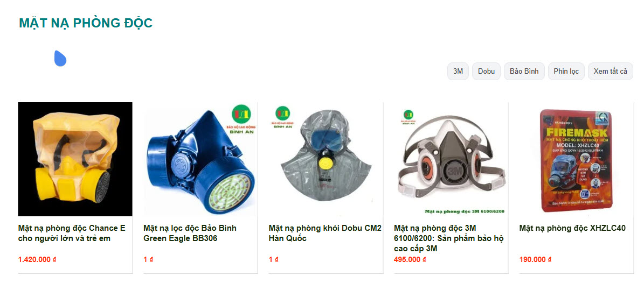Open the Phin lọc category
The image size is (644, 283).
(x=566, y=72)
